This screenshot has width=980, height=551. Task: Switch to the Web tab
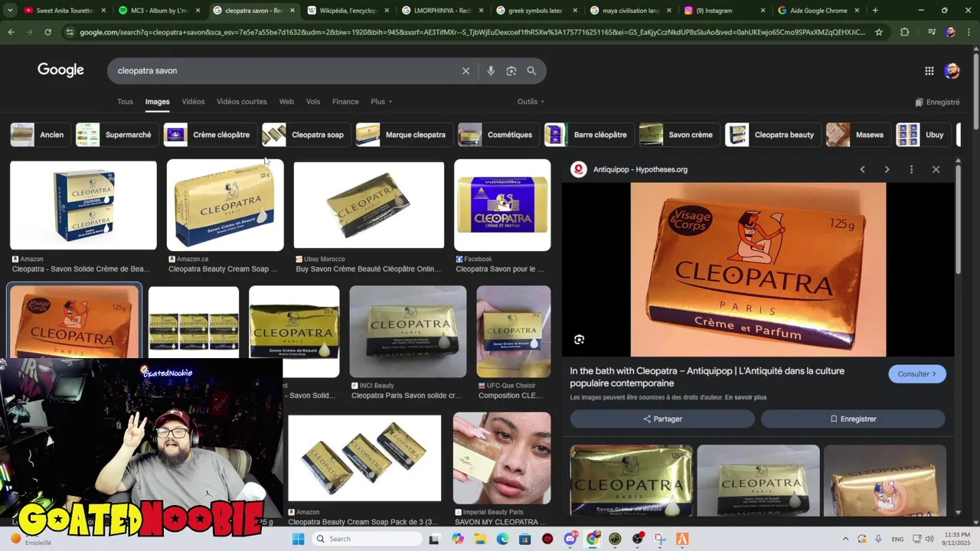(x=286, y=102)
